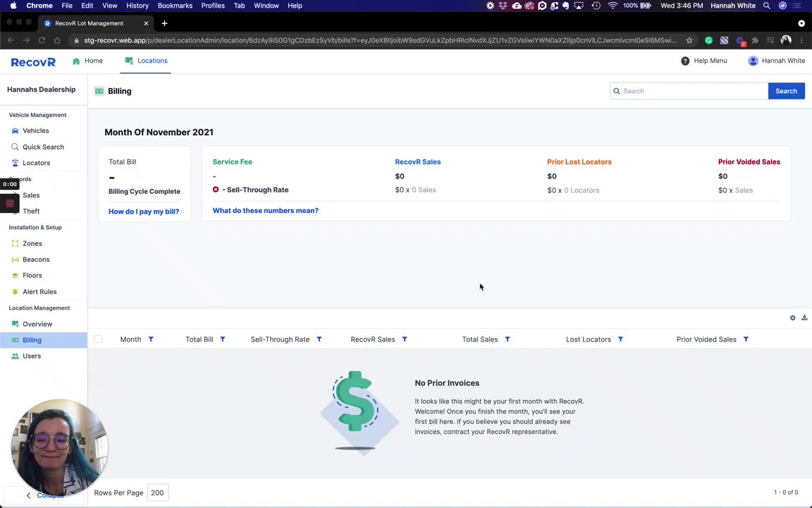Open Spotlight search in the menu bar
Image resolution: width=812 pixels, height=508 pixels.
(767, 6)
